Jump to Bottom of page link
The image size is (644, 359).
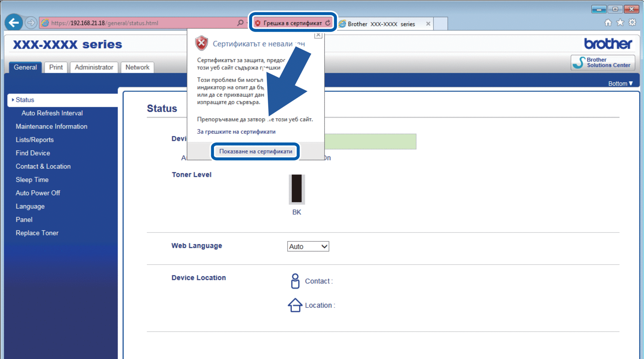click(620, 83)
